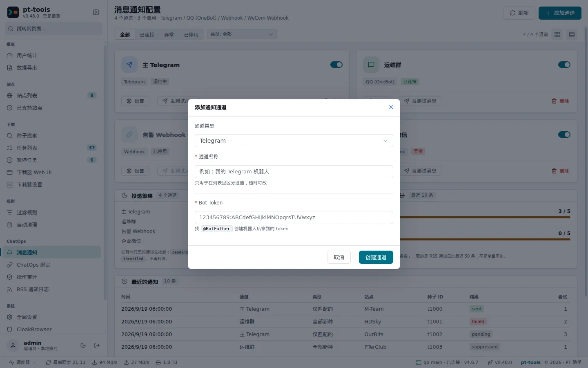Switch to the 已连接 tab
Screen dimensions: 588x368
pos(147,35)
